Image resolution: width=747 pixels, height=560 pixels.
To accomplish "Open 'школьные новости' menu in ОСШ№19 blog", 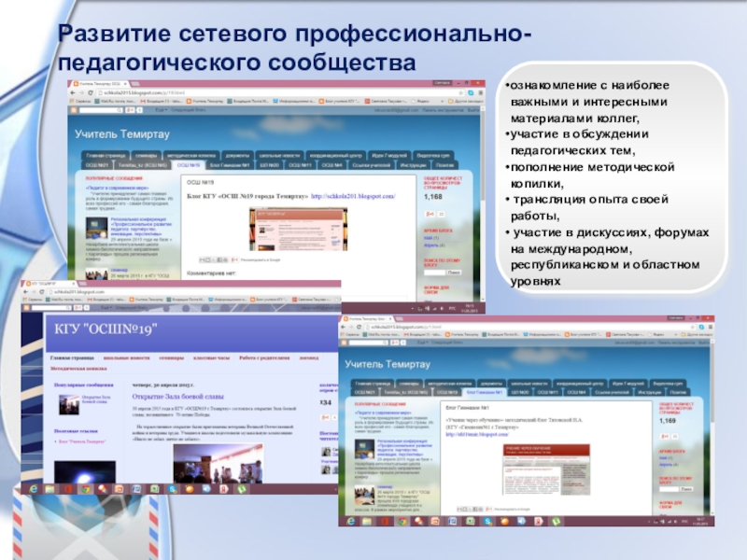I will click(126, 357).
